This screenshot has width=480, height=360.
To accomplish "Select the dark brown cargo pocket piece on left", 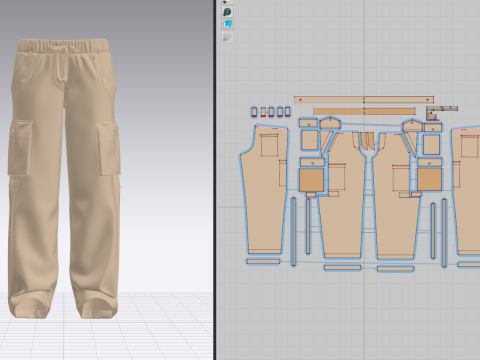I will (311, 180).
